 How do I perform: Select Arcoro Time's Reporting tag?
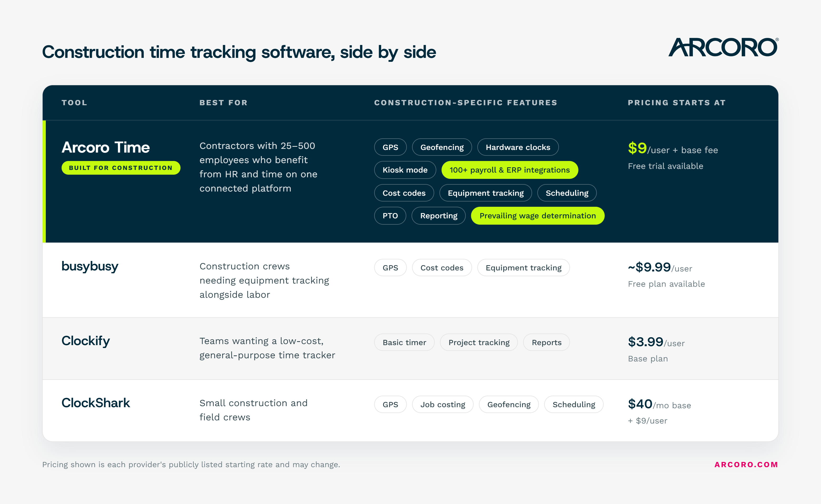click(x=438, y=216)
